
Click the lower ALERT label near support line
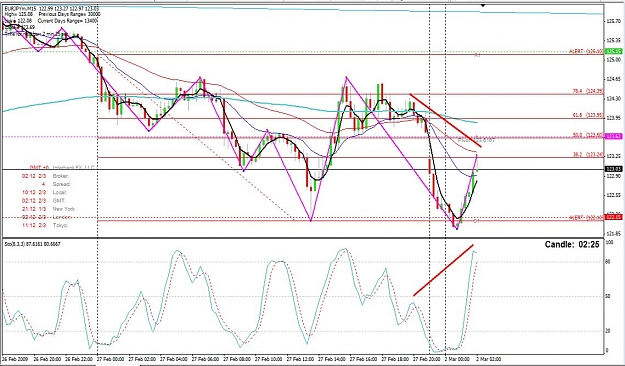[x=585, y=217]
